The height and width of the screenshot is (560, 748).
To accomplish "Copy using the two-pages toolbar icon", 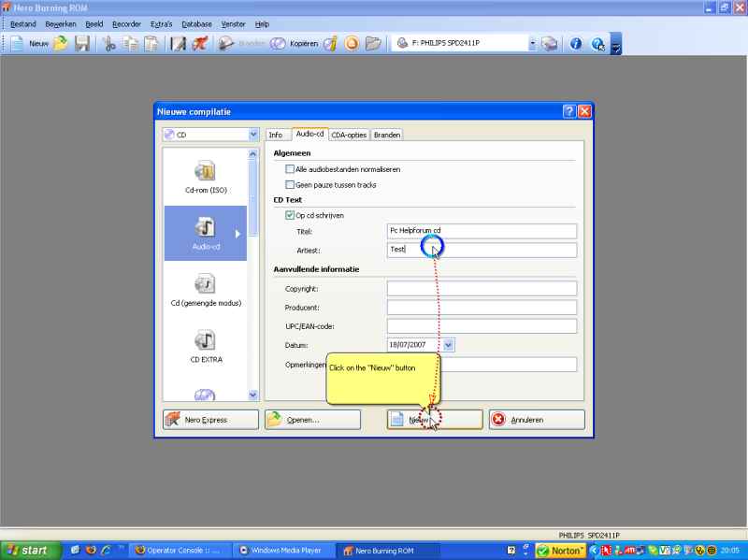I will coord(130,43).
